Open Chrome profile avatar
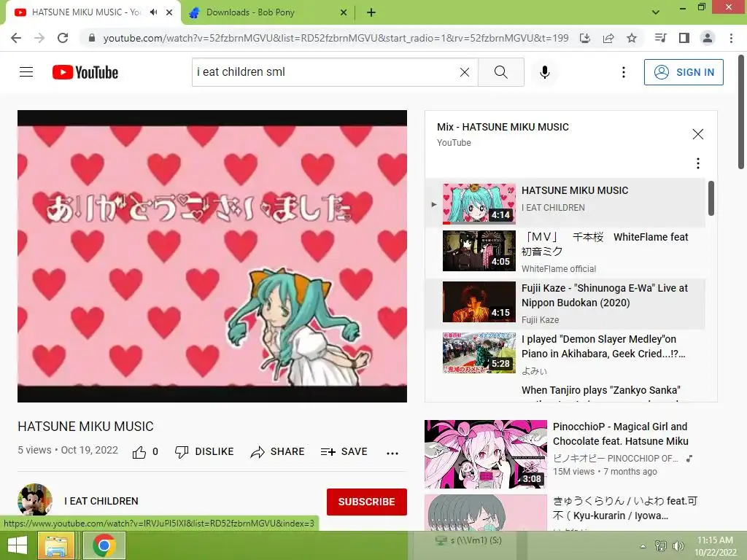 coord(708,38)
